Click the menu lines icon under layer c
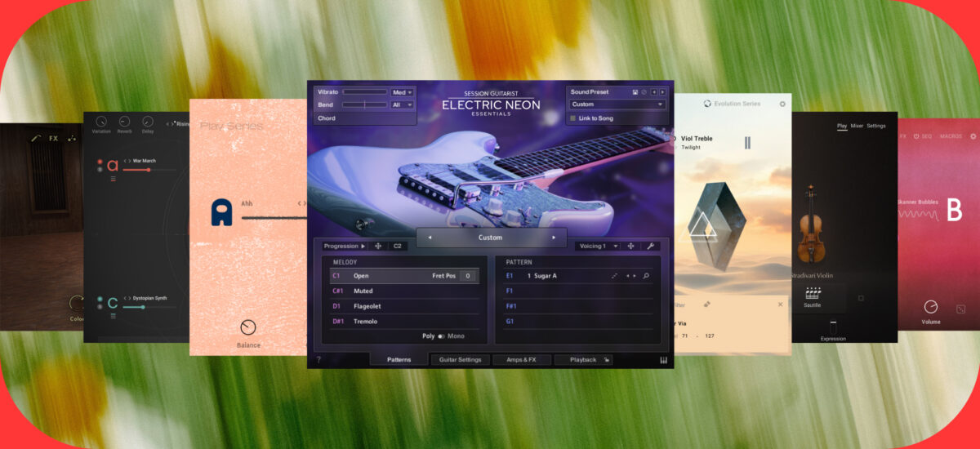Screen dimensions: 980x449 click(x=114, y=315)
